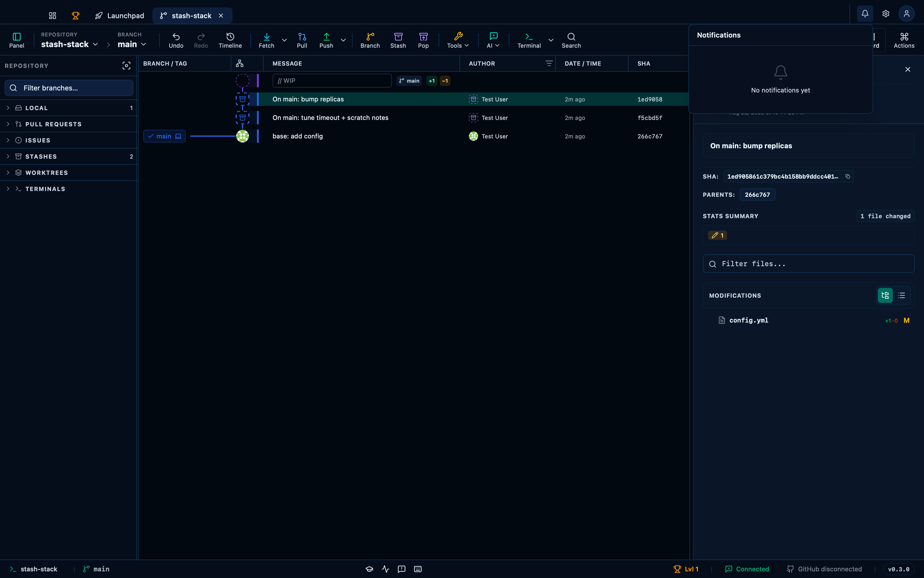Select the 'bump replicas' stash row
The image size is (924, 578).
point(413,99)
